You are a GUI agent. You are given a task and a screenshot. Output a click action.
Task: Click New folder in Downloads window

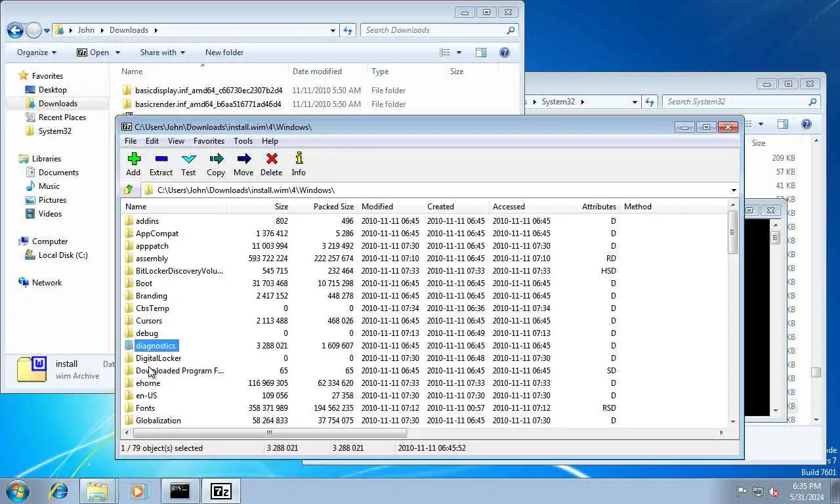[224, 52]
